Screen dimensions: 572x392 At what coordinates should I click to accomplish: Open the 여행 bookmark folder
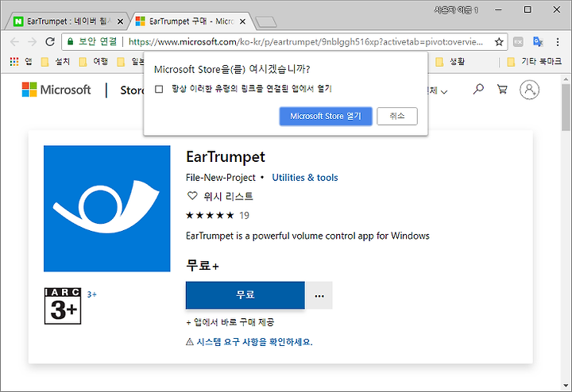pyautogui.click(x=94, y=62)
